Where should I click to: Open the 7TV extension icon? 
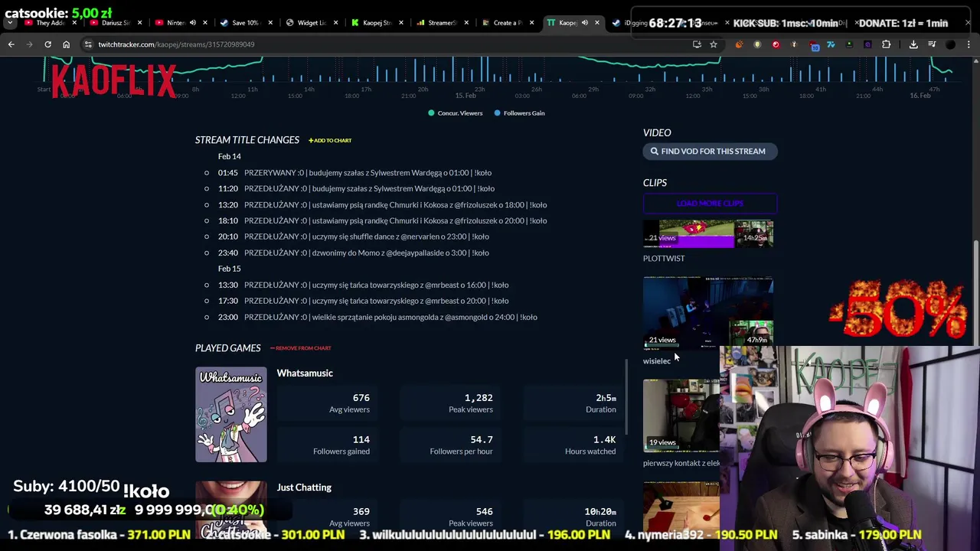[x=831, y=44]
